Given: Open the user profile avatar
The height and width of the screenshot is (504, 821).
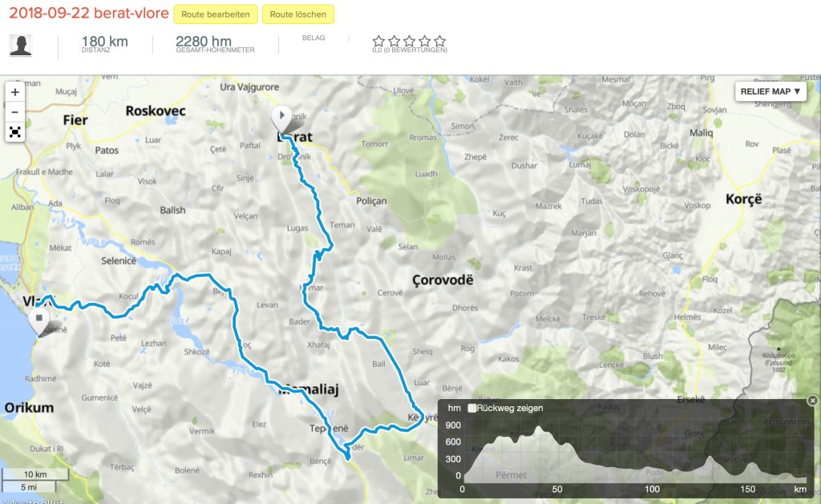Looking at the screenshot, I should pos(21,46).
